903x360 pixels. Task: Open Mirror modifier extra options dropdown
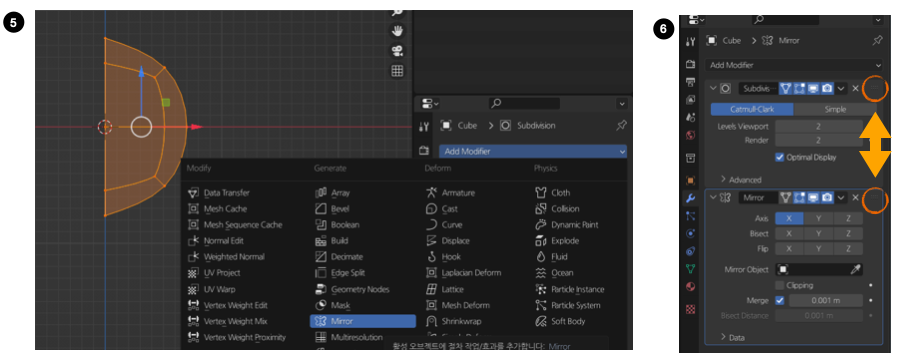[x=841, y=198]
